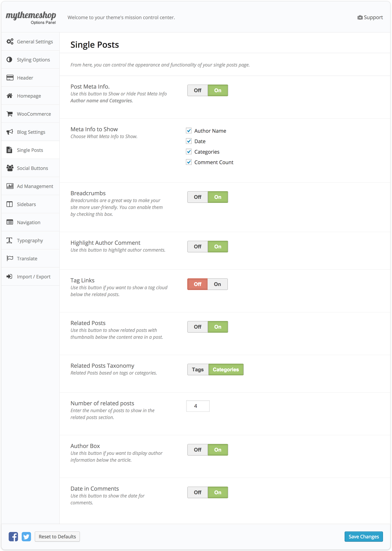
Task: Disable the Date checkbox in Meta Info
Action: [189, 141]
